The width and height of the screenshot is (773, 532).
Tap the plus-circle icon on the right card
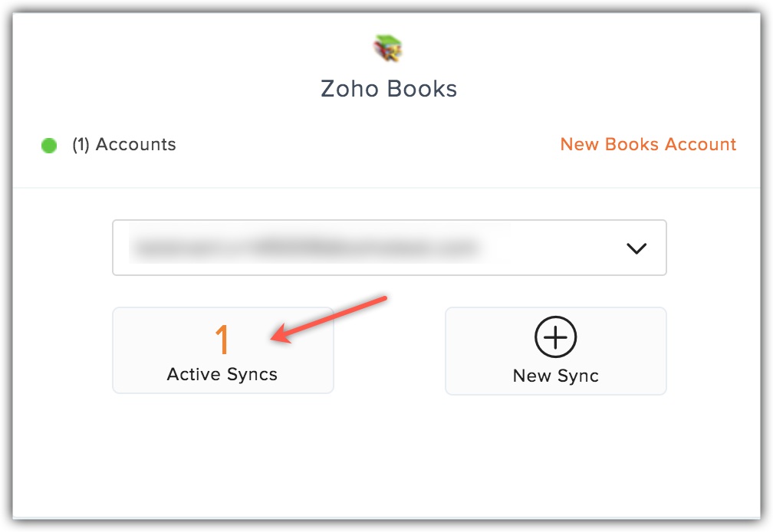tap(554, 336)
